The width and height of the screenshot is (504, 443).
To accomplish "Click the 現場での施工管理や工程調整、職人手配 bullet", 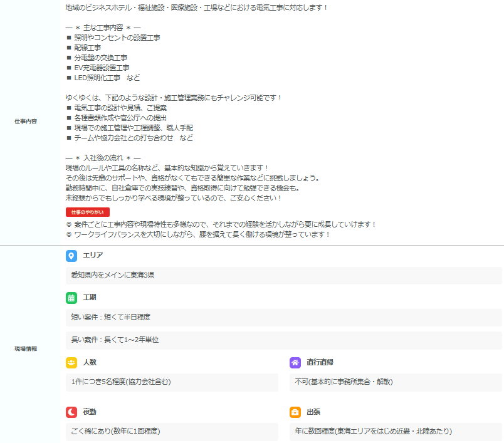I will click(130, 128).
